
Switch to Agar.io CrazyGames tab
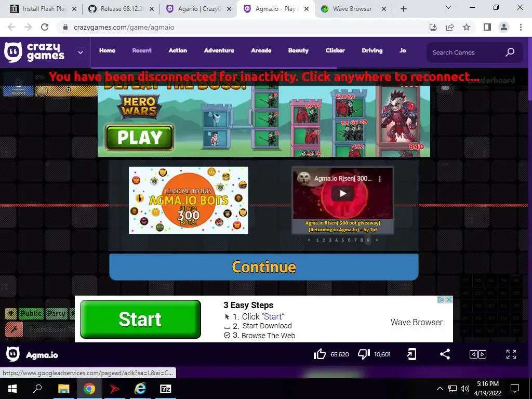[199, 9]
